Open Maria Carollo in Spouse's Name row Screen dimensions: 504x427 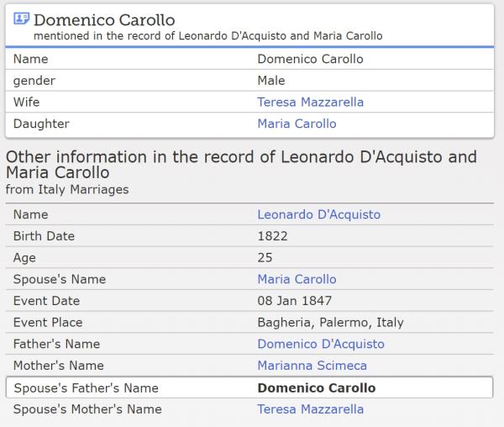click(x=297, y=279)
